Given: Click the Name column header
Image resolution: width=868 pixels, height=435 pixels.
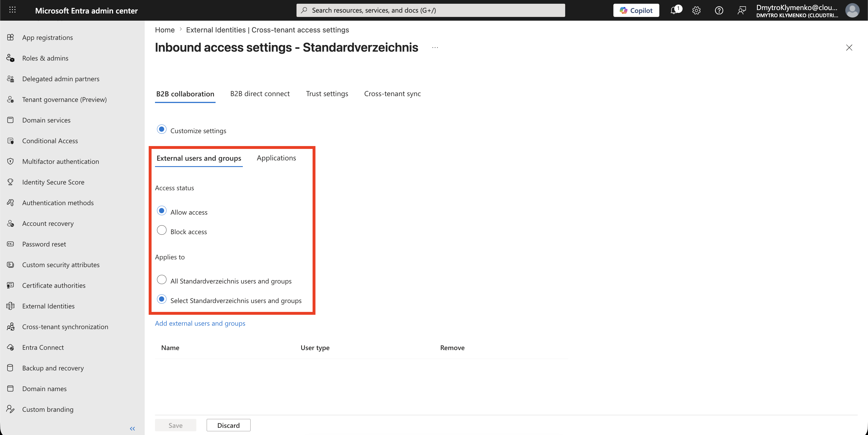Looking at the screenshot, I should (x=170, y=348).
